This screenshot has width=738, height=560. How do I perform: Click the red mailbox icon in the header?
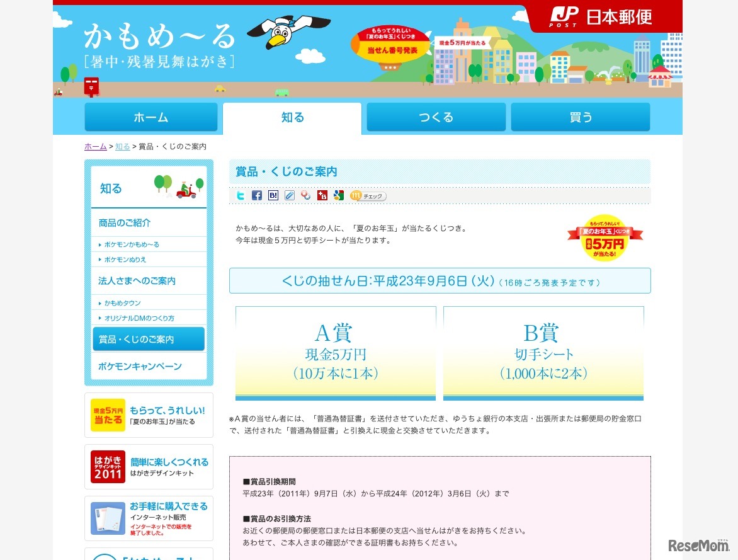click(91, 87)
